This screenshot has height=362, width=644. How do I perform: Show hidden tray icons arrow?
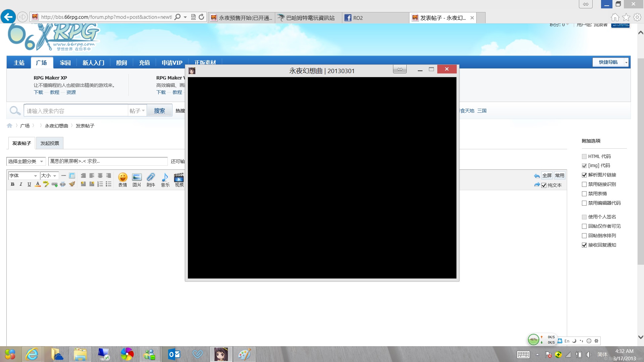coord(537,355)
